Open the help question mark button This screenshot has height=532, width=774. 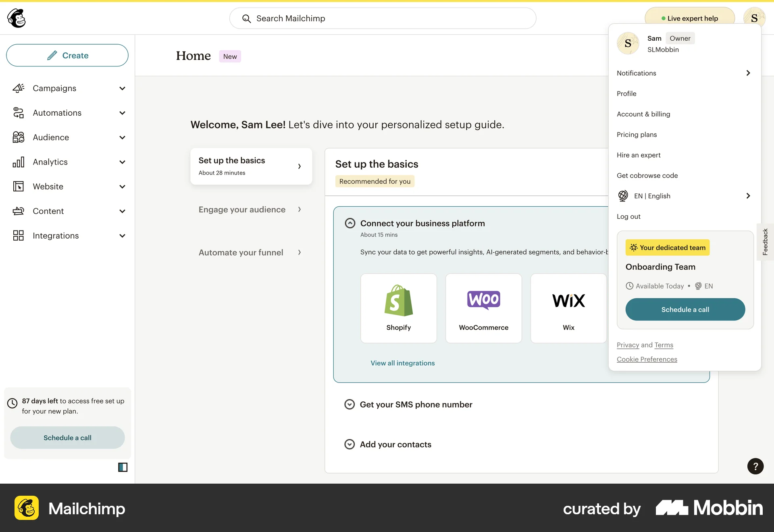coord(755,466)
